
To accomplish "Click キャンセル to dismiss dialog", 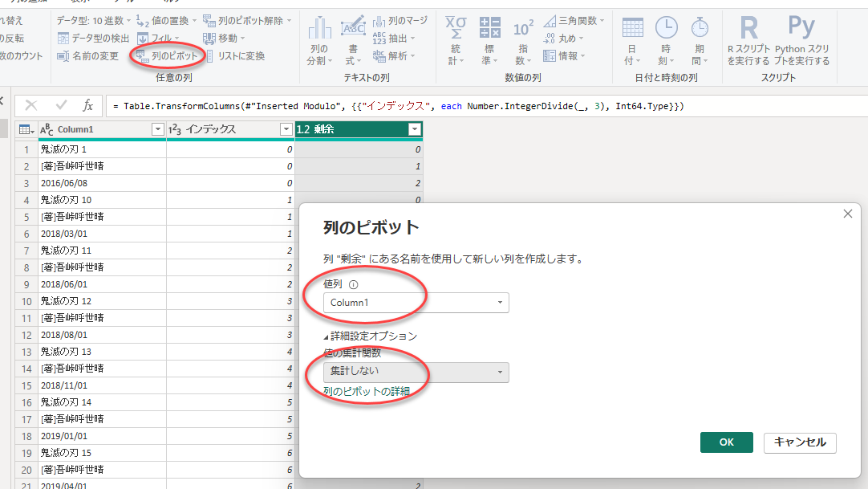I will coord(800,442).
